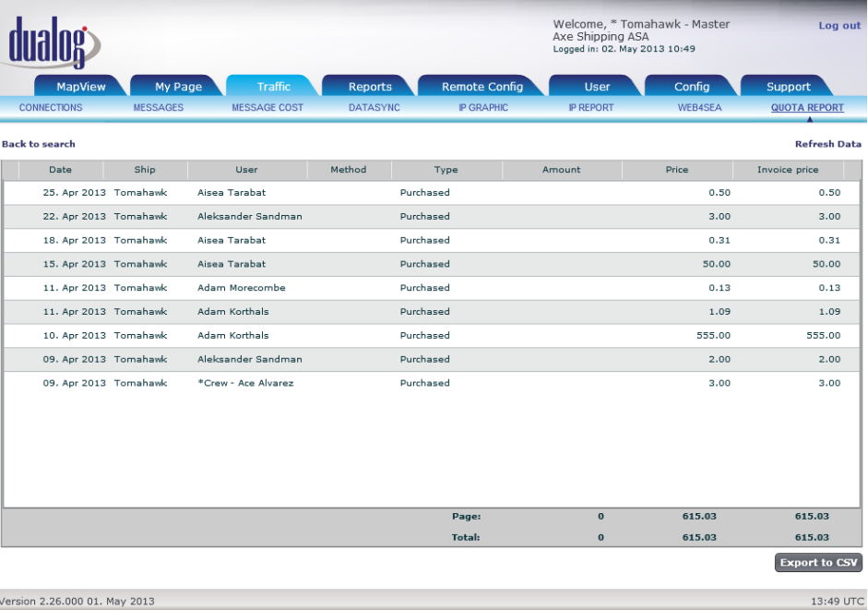Switch to the User tab
The width and height of the screenshot is (868, 610).
tap(597, 87)
